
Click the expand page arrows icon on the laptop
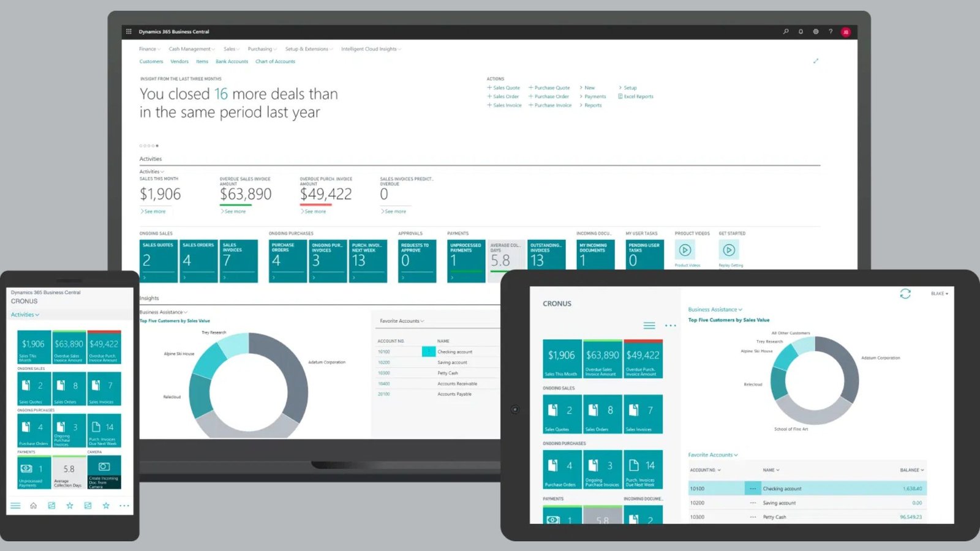[x=816, y=61]
